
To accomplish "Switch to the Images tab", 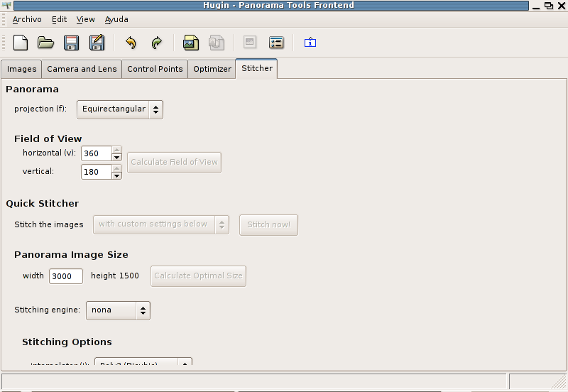I will point(22,69).
